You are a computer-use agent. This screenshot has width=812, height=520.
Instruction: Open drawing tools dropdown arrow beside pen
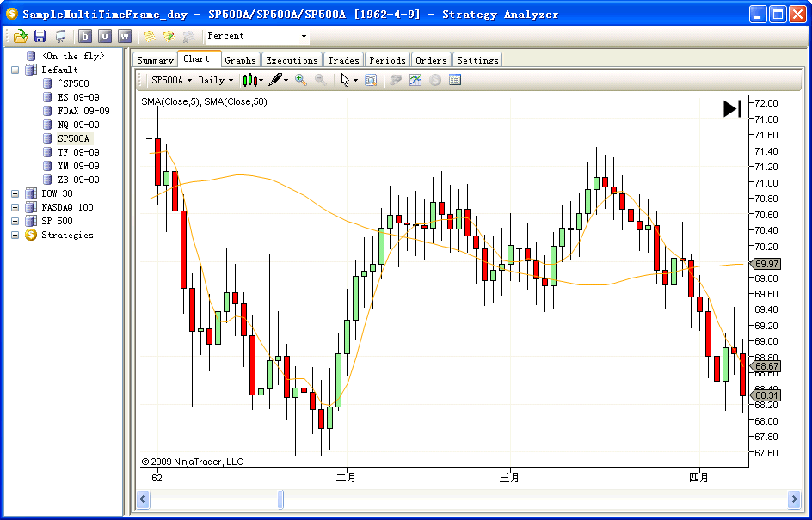click(x=286, y=81)
